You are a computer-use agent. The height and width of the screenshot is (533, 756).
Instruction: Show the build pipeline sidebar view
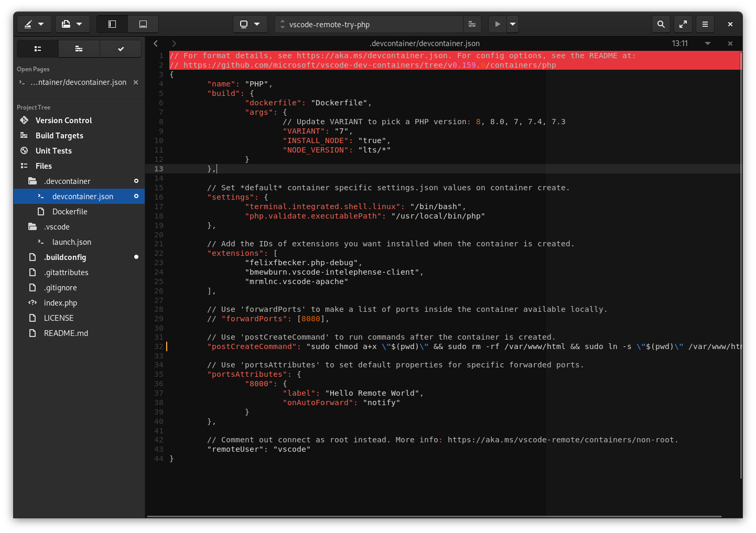(x=79, y=48)
